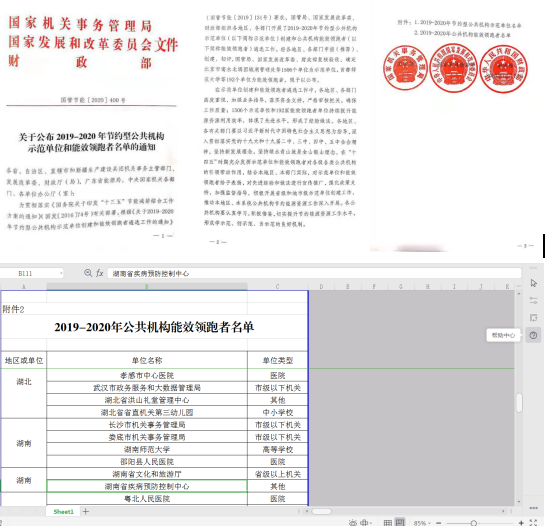The height and width of the screenshot is (526, 547).
Task: Click the zoom out minus button
Action: pos(439,523)
